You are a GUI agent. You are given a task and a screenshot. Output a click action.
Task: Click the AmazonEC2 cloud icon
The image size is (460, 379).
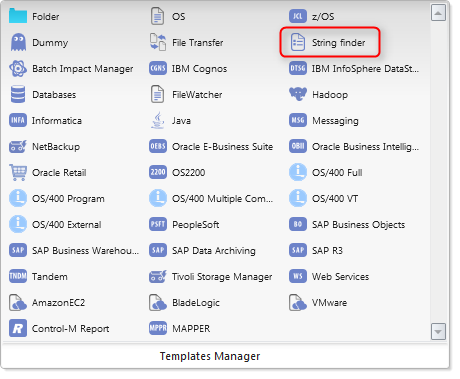18,302
